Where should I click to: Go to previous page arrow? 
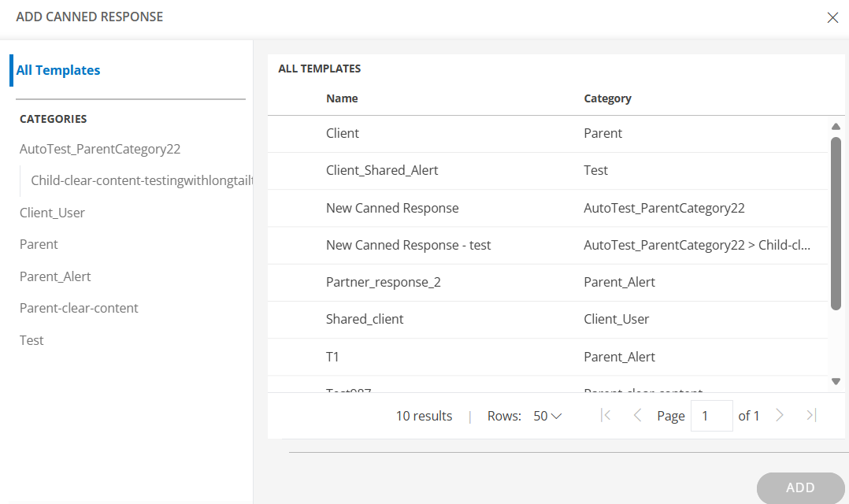[637, 415]
